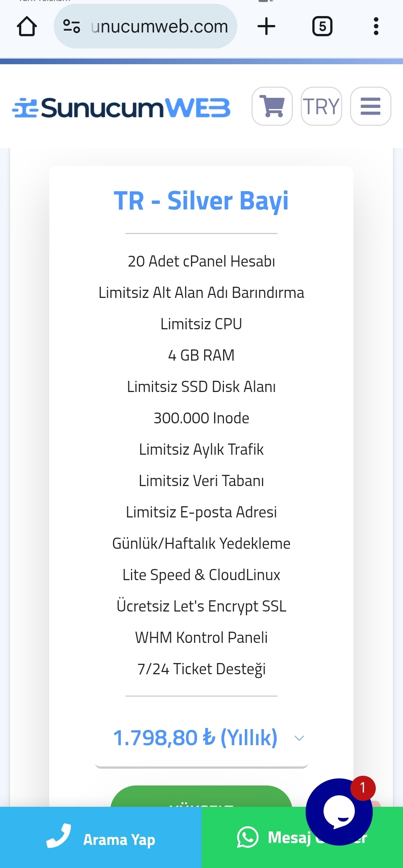This screenshot has height=868, width=403.
Task: Click the WhatsApp logo icon
Action: tap(248, 837)
